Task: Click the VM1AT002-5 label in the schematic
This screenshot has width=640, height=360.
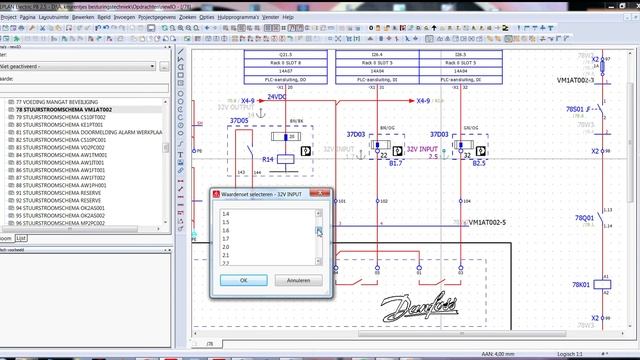Action: click(x=487, y=222)
